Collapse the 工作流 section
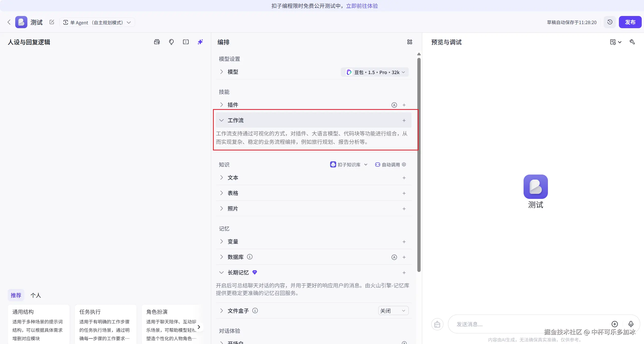Screen dimensions: 644x344 point(221,120)
